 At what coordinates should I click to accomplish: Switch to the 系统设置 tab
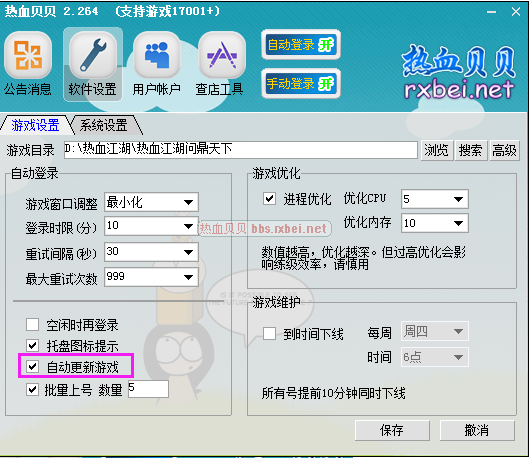pos(104,125)
